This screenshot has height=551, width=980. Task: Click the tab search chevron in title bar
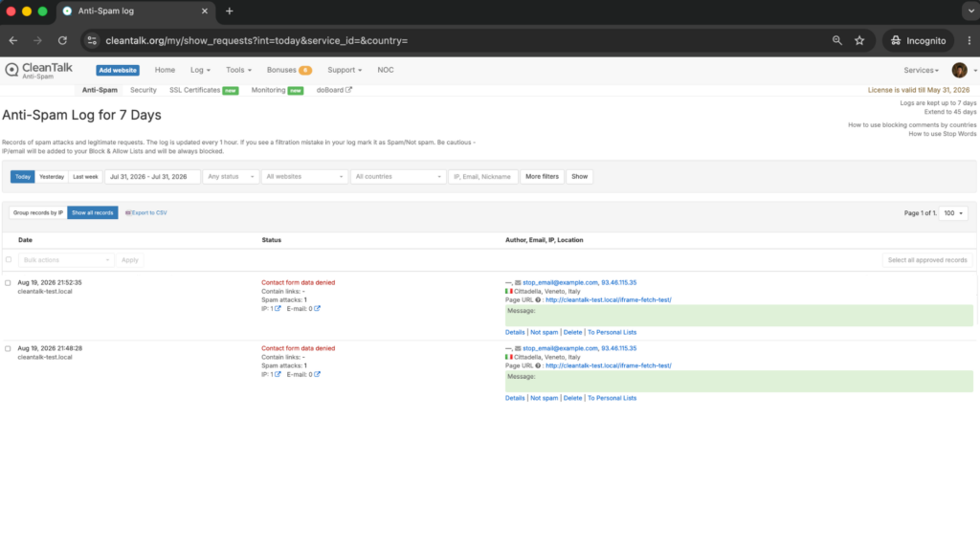coord(970,11)
